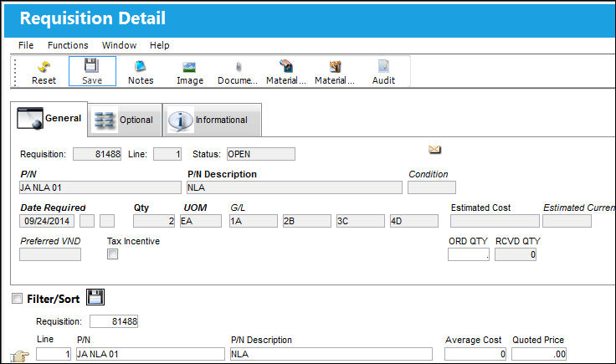Open the Image toolbar icon
Image resolution: width=616 pixels, height=364 pixels.
click(190, 72)
